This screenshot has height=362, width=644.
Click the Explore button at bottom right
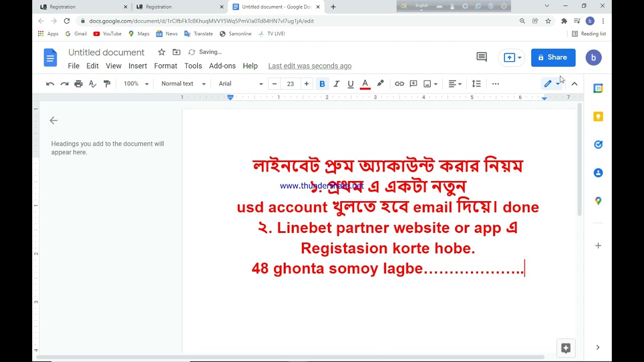(x=566, y=348)
